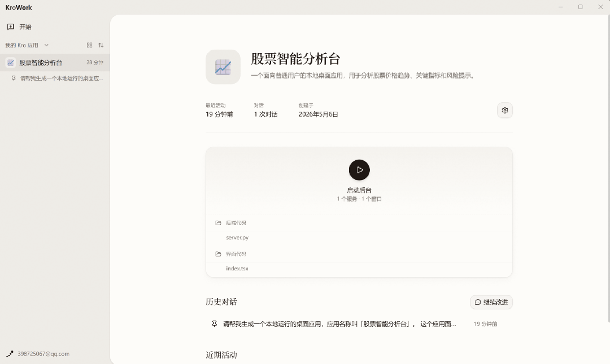Click pin icon beside the history conversation
610x364 pixels.
(x=215, y=324)
